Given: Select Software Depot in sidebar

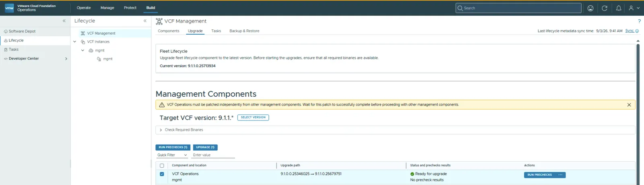Looking at the screenshot, I should point(22,31).
